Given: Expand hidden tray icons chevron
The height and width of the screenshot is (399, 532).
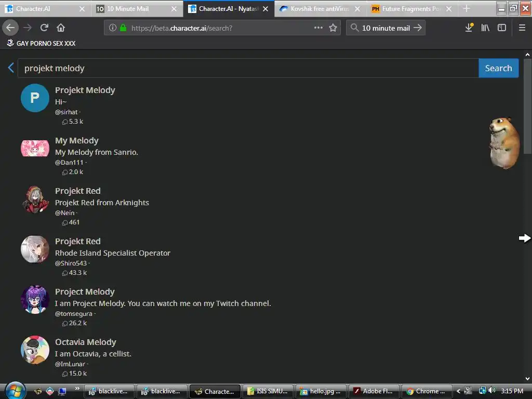Looking at the screenshot, I should click(x=458, y=391).
